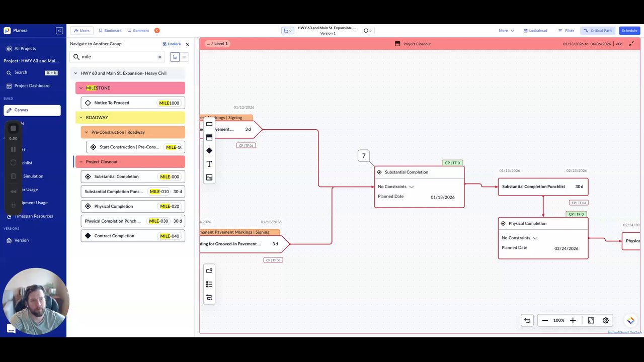Click planned date 02/24/2026
Image resolution: width=644 pixels, height=362 pixels.
point(567,249)
